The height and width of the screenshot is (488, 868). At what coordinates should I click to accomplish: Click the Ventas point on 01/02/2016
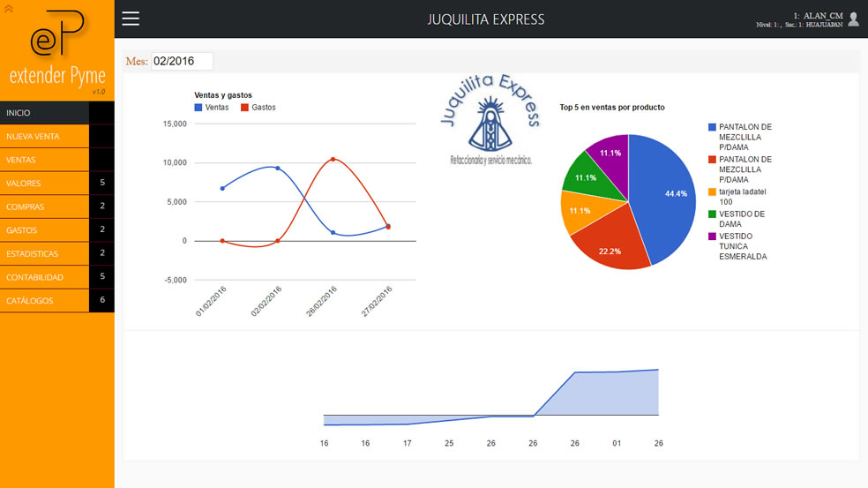[x=222, y=188]
